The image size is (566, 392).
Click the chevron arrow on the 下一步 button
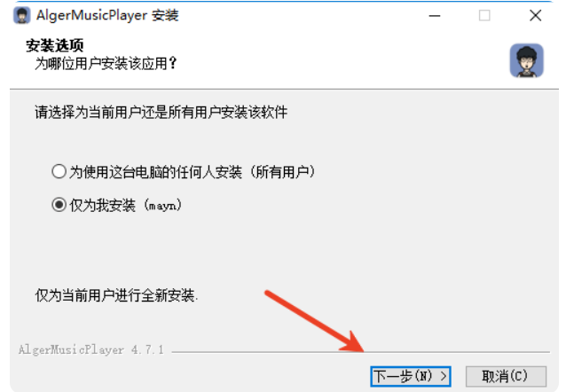(x=444, y=376)
